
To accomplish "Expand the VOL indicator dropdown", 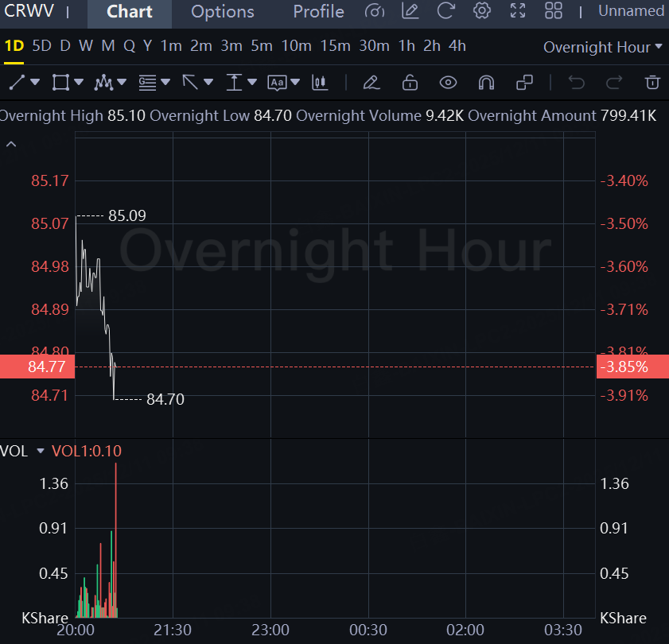I will (x=41, y=452).
